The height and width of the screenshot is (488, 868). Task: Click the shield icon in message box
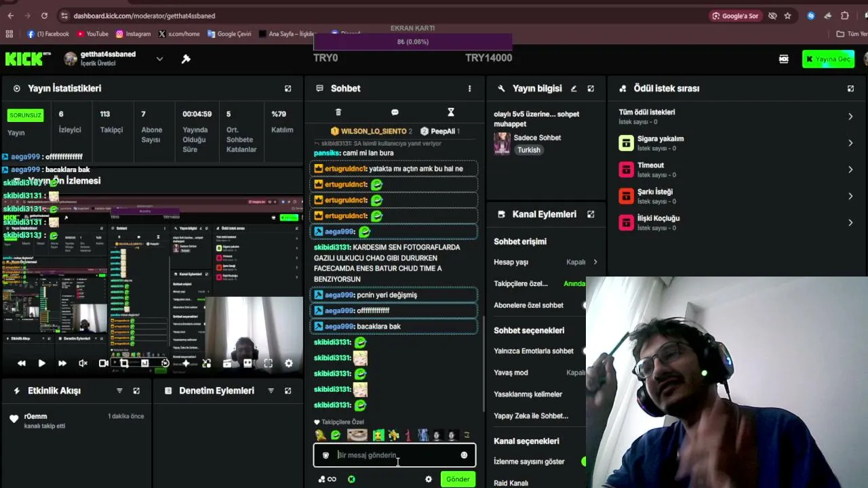pos(325,455)
